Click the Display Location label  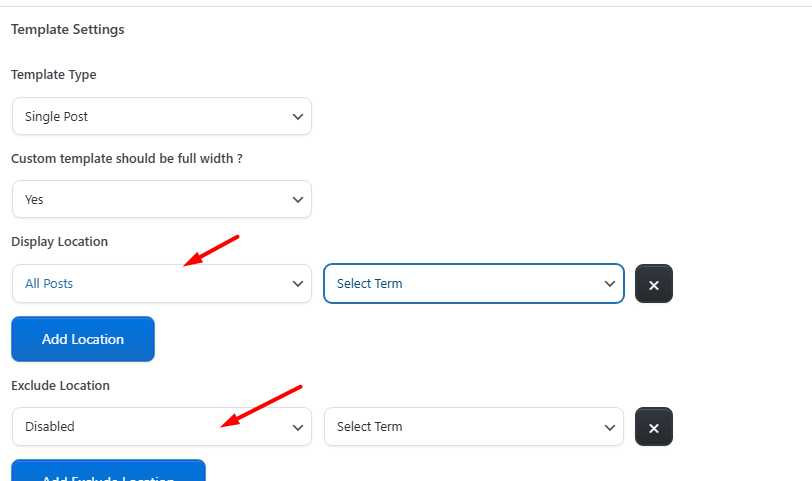pos(59,242)
